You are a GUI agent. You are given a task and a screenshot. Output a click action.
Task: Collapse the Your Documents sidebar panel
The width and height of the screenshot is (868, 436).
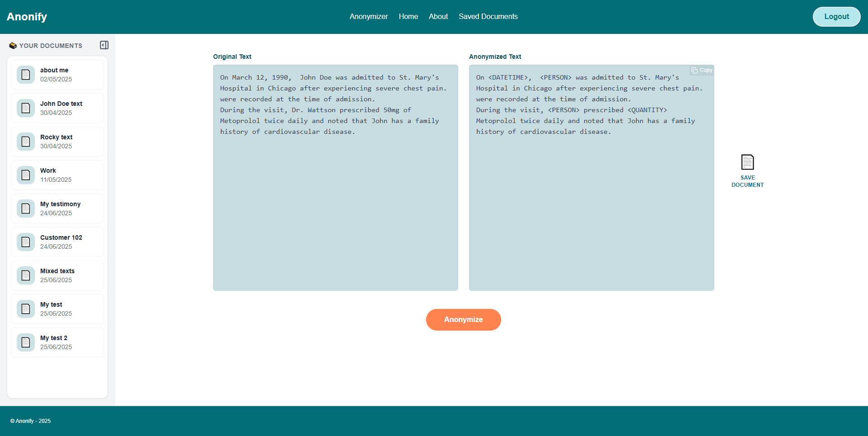(104, 45)
